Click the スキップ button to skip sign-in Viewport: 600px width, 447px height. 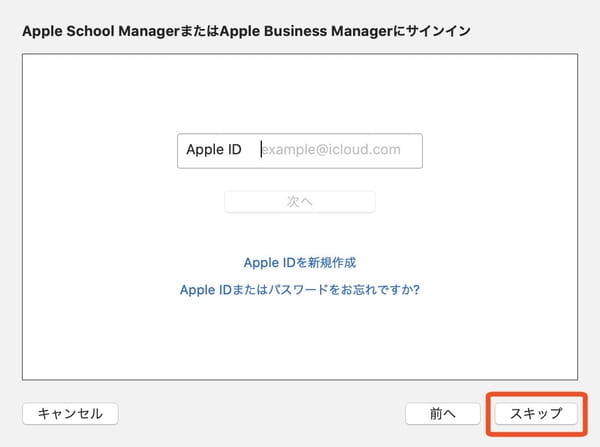[x=536, y=413]
